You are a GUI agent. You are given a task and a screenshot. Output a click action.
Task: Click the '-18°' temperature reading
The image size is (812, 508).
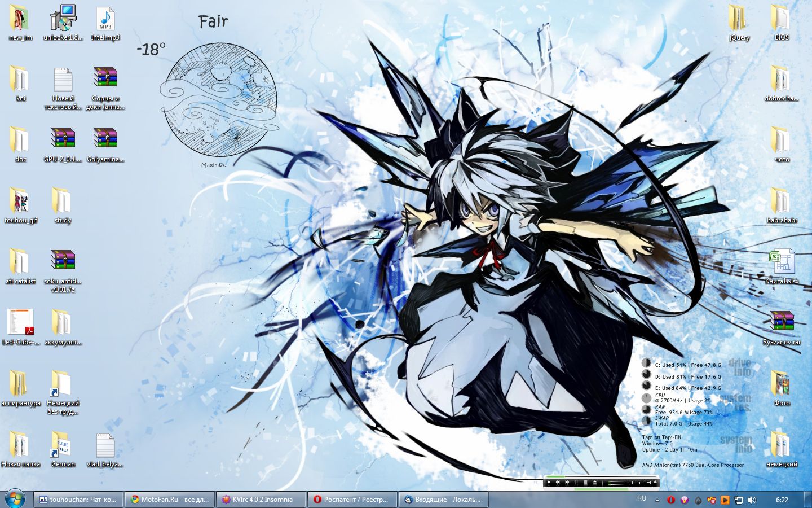[x=151, y=50]
